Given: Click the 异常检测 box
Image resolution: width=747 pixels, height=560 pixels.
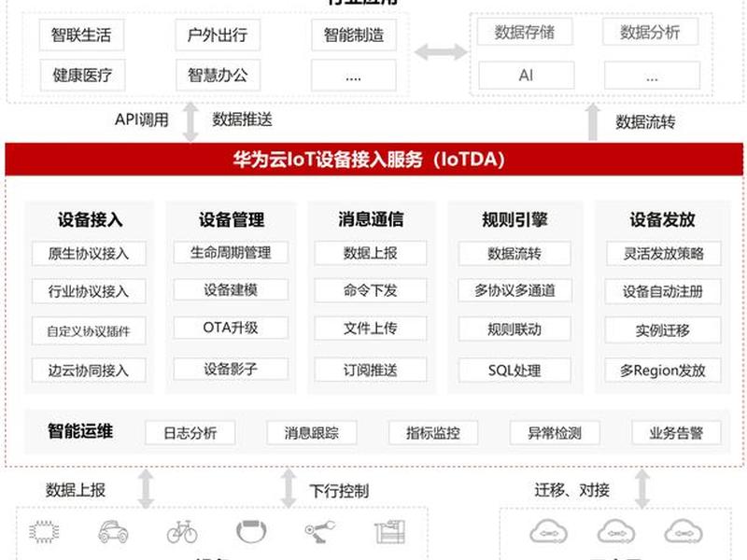Looking at the screenshot, I should pyautogui.click(x=555, y=433).
